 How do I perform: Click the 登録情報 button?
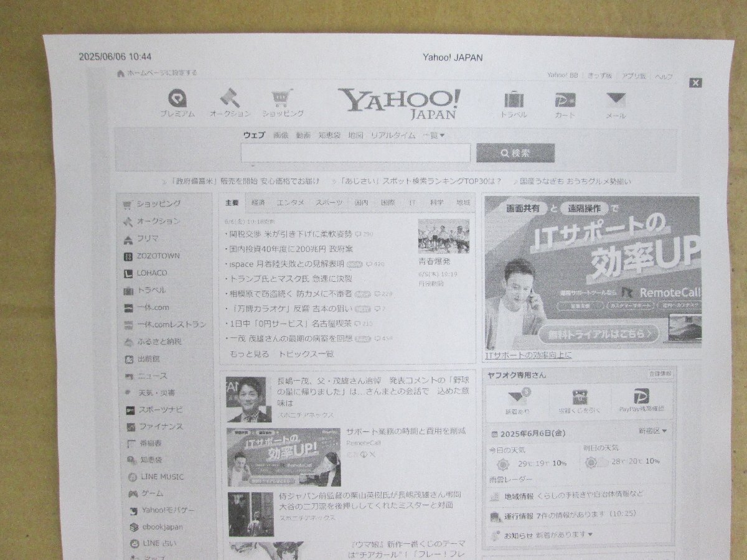tap(659, 375)
